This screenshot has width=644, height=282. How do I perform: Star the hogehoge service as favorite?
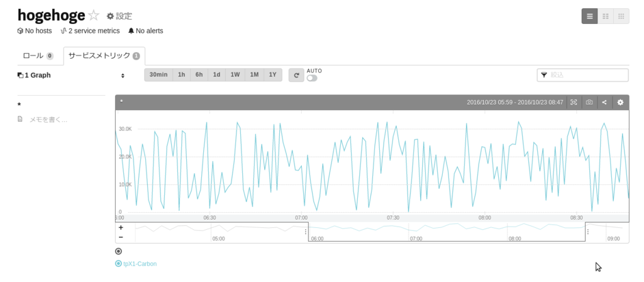94,16
